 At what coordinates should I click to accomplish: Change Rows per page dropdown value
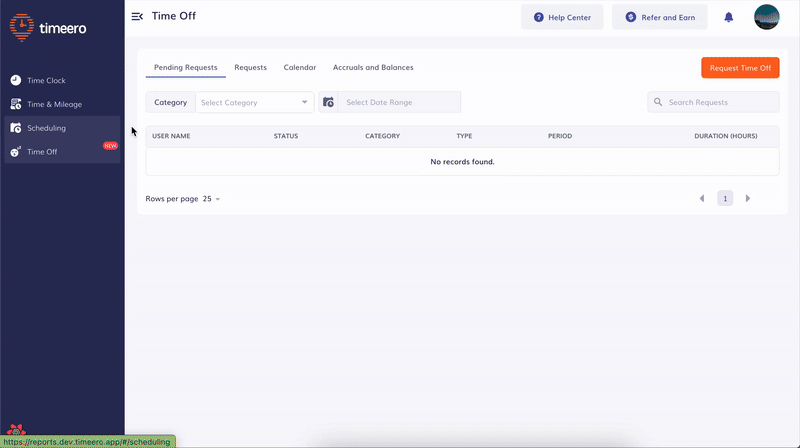tap(211, 199)
